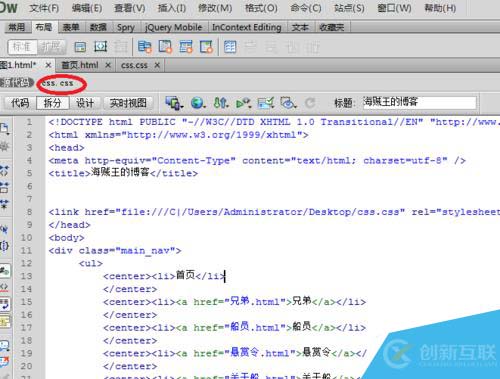Switch to 拆分 (split) view
The width and height of the screenshot is (500, 379).
coord(52,103)
